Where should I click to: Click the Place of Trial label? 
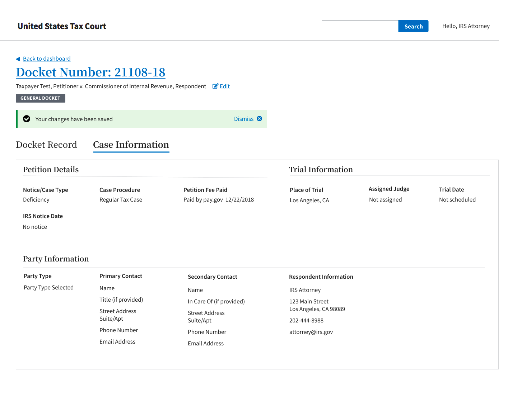[307, 190]
